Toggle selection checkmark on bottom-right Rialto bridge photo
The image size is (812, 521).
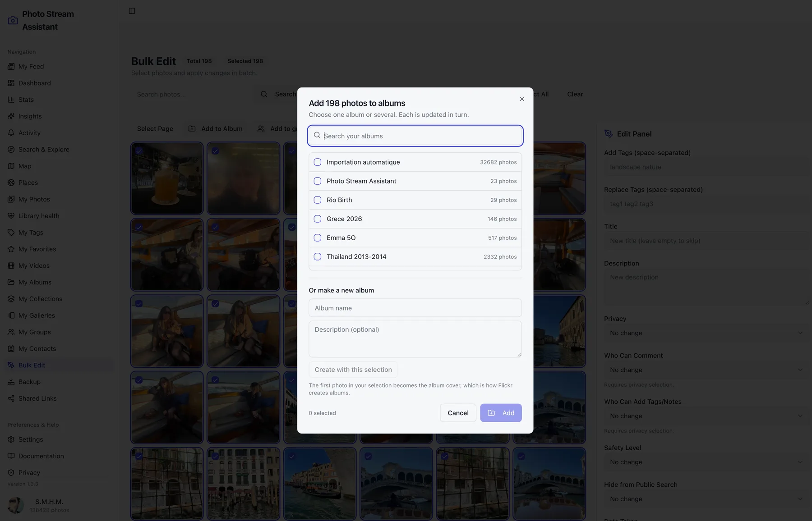[521, 456]
